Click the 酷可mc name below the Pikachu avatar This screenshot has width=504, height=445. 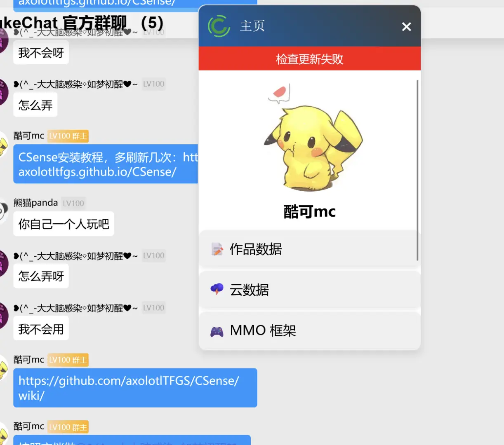click(x=310, y=211)
